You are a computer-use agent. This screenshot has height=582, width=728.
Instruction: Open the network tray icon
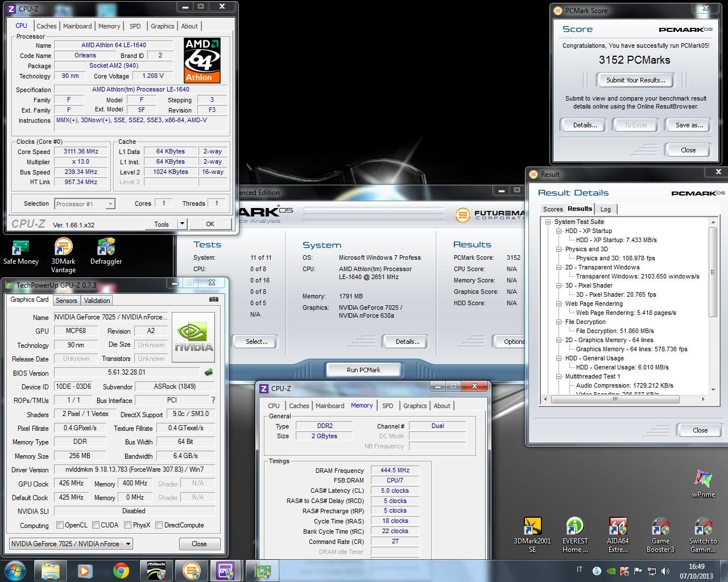[x=651, y=571]
